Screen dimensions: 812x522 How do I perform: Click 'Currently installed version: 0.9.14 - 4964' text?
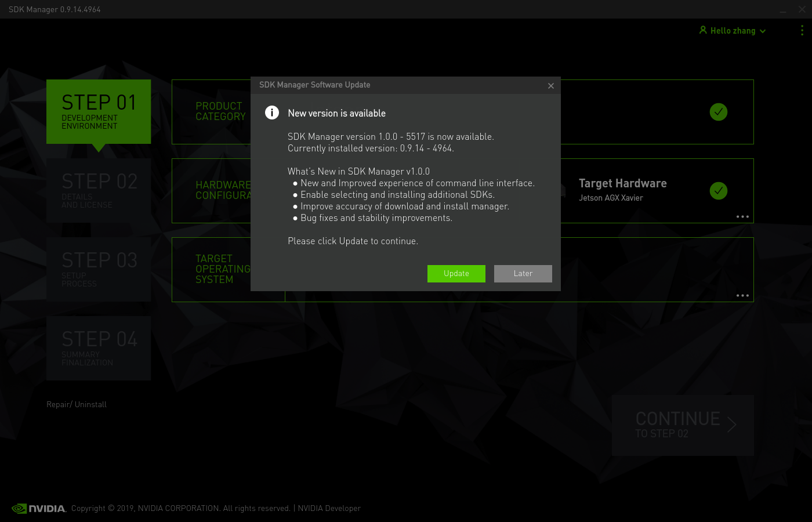[371, 148]
